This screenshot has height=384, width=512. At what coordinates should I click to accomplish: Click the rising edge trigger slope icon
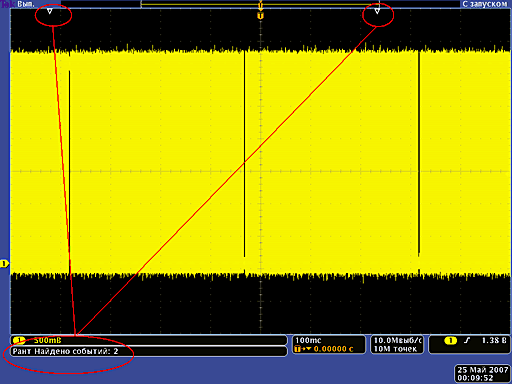pos(467,340)
